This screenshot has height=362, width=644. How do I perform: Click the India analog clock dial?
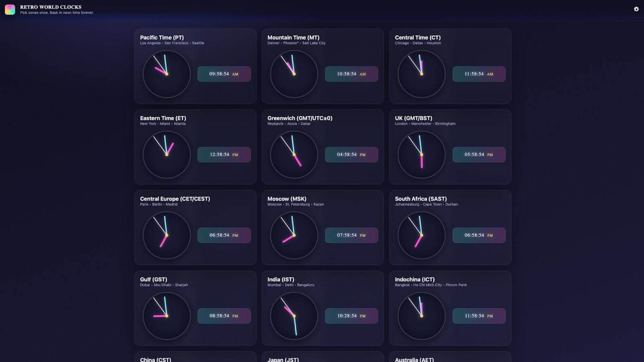point(293,316)
